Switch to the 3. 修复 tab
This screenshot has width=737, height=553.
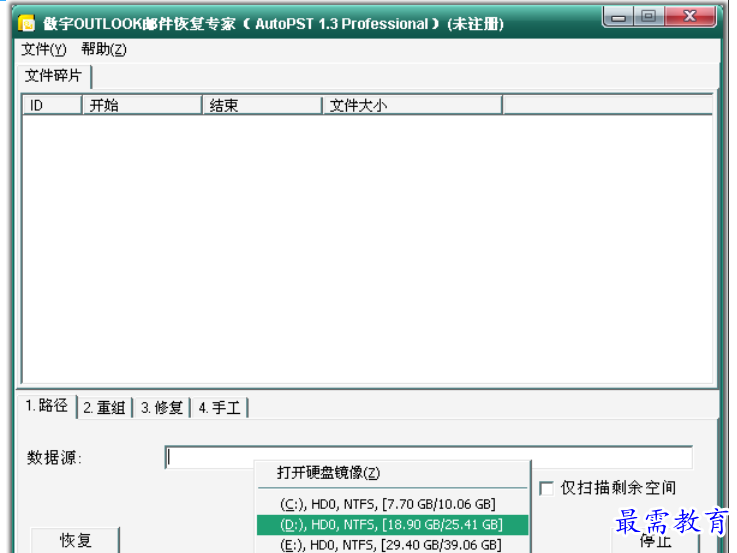[x=162, y=407]
